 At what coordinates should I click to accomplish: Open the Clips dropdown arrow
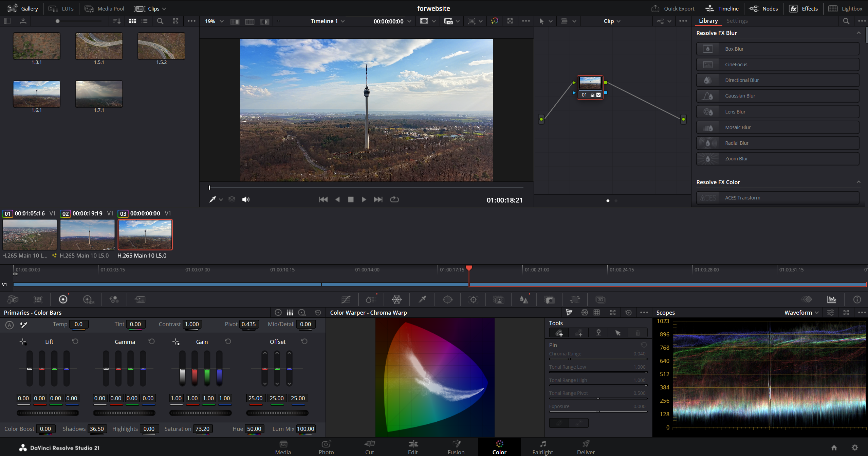coord(164,9)
